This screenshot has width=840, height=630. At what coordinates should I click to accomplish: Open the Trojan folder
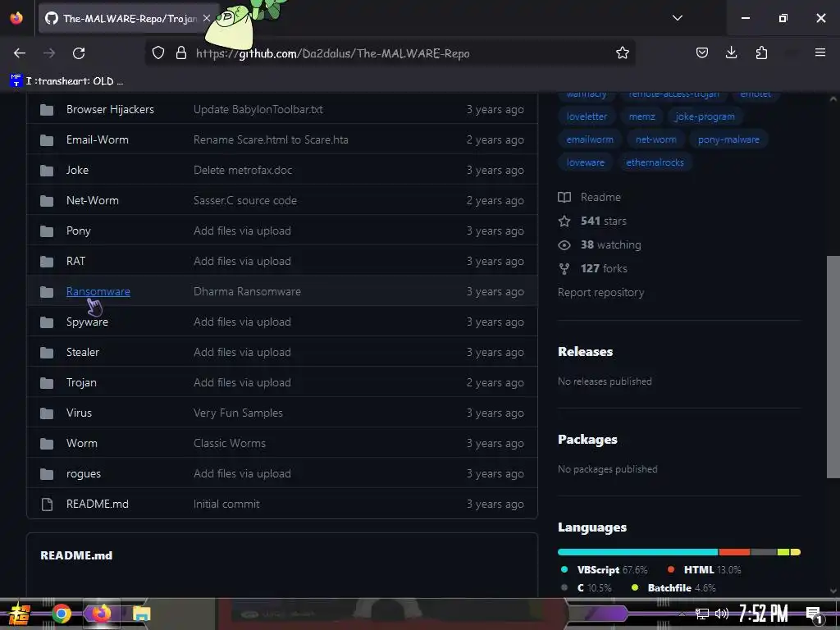point(81,382)
